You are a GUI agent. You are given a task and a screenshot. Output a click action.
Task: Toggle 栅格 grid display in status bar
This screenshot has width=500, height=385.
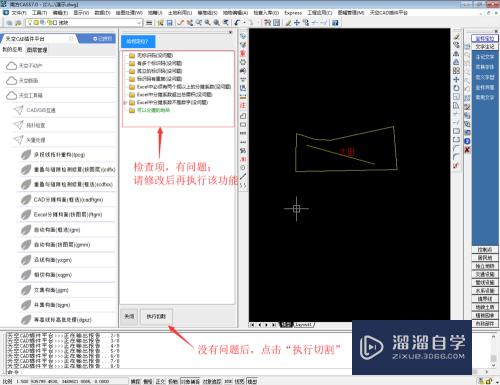[x=148, y=381]
